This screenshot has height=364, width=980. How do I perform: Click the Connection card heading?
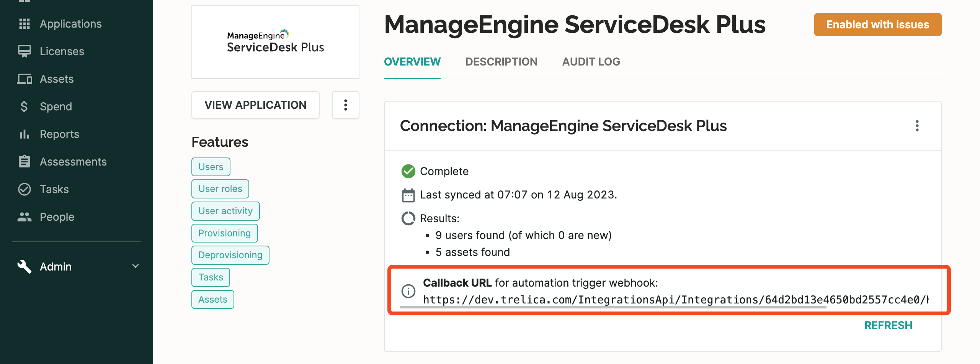tap(563, 126)
